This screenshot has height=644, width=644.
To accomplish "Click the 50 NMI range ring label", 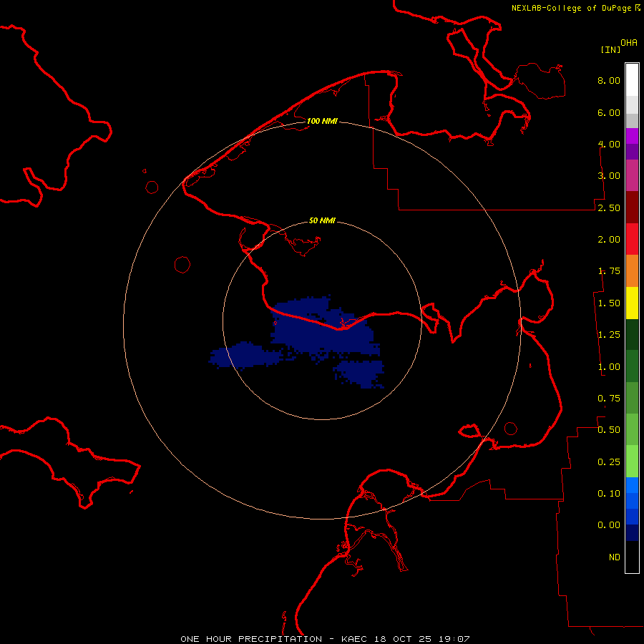I will [322, 220].
